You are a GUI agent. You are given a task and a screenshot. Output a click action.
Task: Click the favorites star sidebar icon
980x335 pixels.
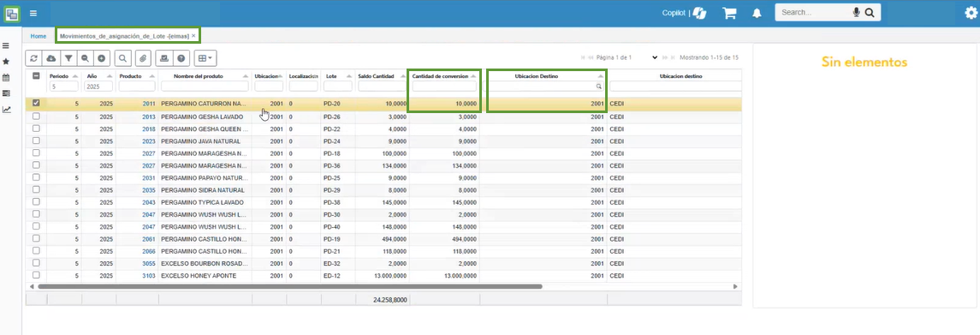coord(6,62)
